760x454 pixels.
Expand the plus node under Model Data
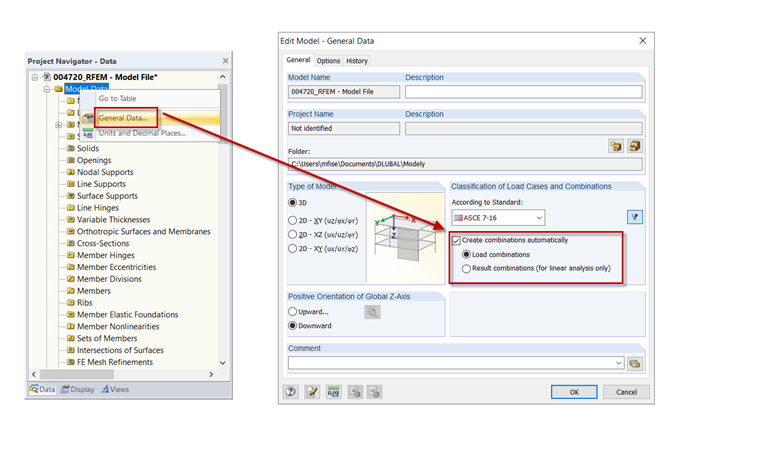[59, 125]
